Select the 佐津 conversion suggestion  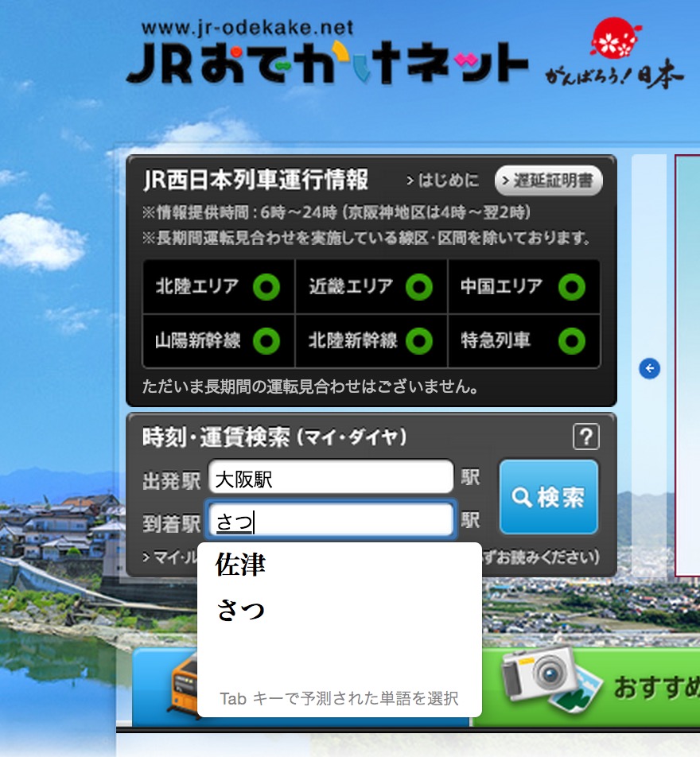pos(339,565)
